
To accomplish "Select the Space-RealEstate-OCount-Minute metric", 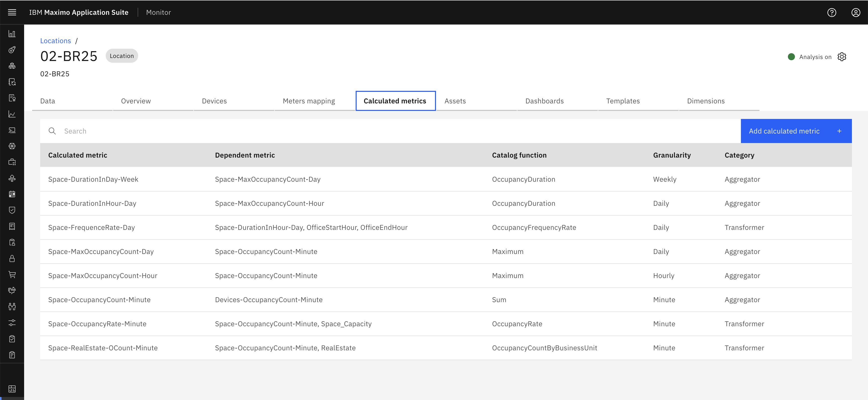I will (103, 348).
